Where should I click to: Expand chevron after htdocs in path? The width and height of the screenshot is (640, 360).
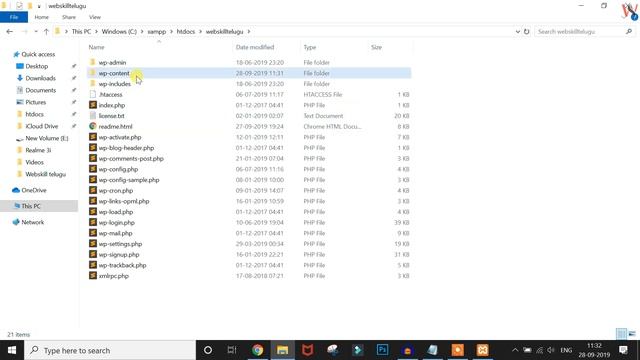[200, 31]
